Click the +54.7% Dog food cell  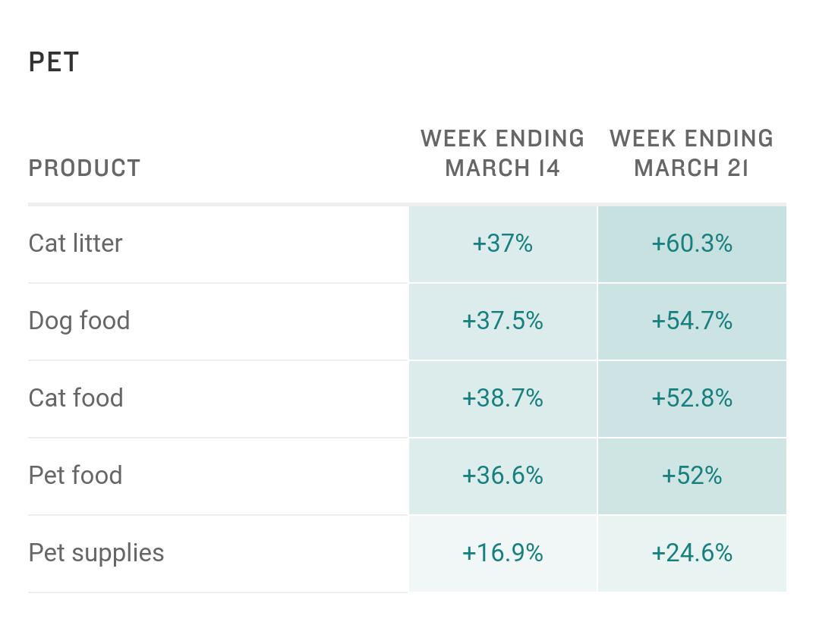tap(692, 321)
